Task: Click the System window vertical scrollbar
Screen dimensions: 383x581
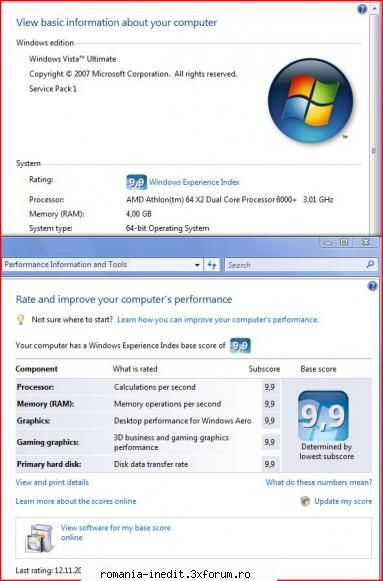Action: [x=374, y=119]
